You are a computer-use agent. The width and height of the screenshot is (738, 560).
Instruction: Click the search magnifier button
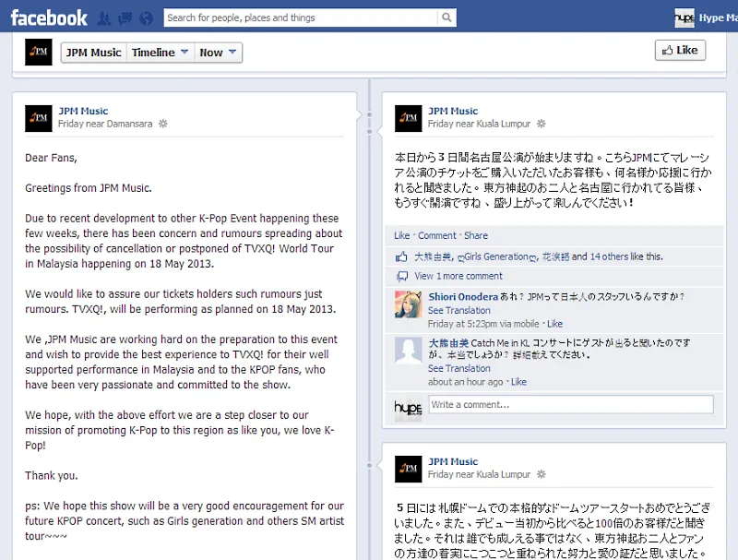(x=446, y=18)
